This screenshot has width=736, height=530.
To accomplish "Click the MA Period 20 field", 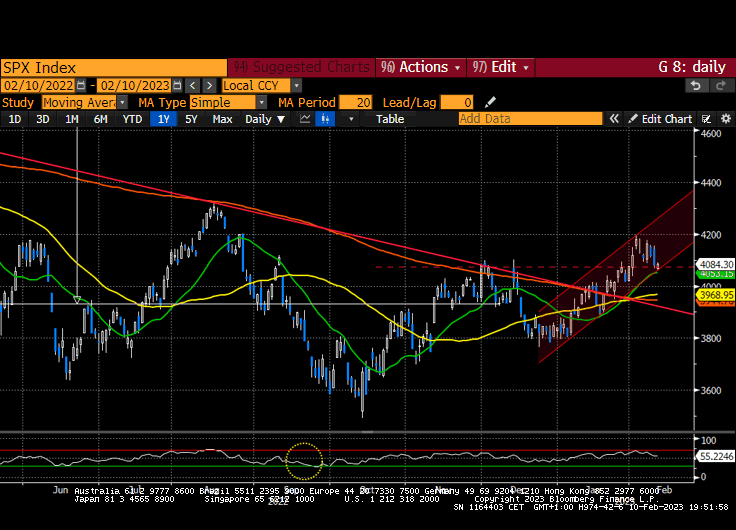I will pyautogui.click(x=356, y=102).
